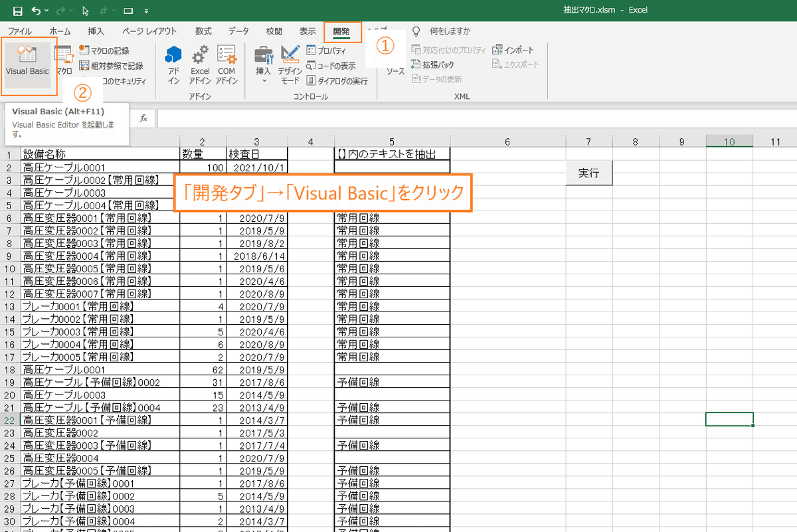Image resolution: width=797 pixels, height=532 pixels.
Task: Select the 数量 header cell
Action: click(x=203, y=154)
